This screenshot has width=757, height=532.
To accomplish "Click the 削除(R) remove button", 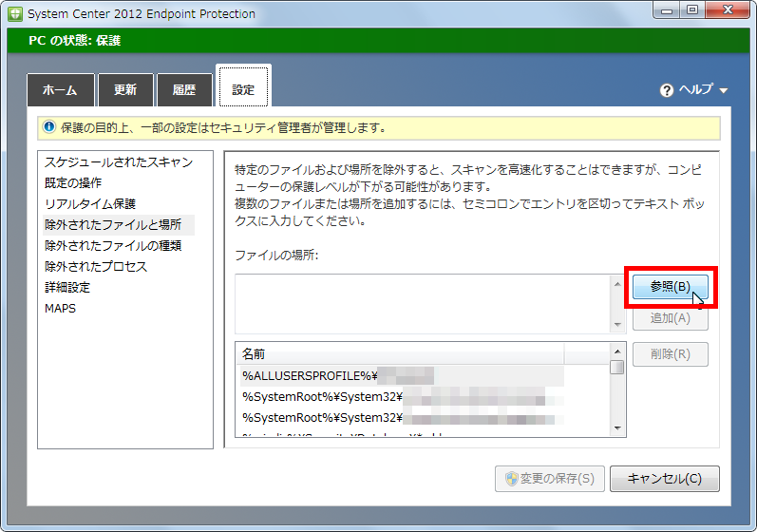I will (x=671, y=354).
